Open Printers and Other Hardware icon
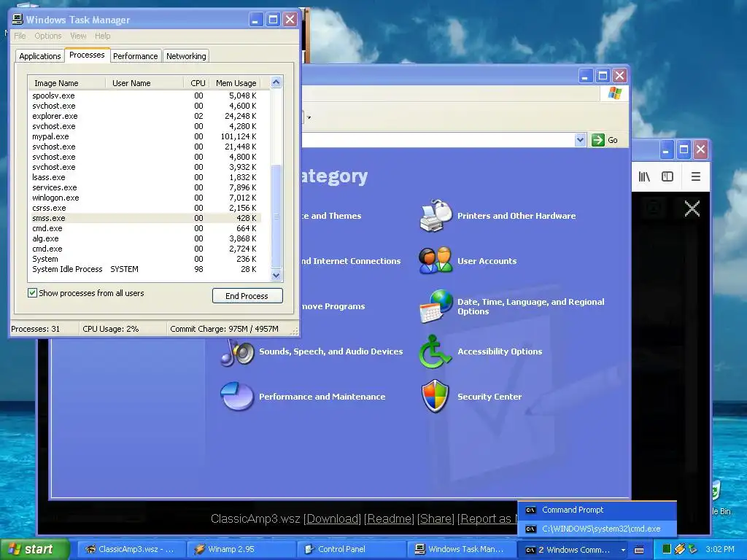Image resolution: width=747 pixels, height=560 pixels. coord(436,216)
